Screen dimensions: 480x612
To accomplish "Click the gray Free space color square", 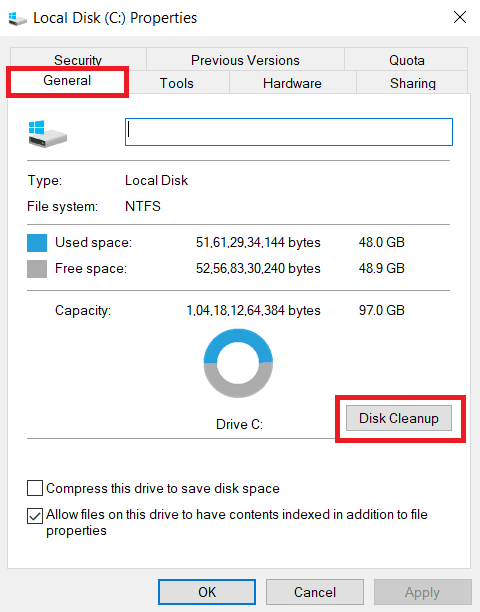I will [x=37, y=269].
